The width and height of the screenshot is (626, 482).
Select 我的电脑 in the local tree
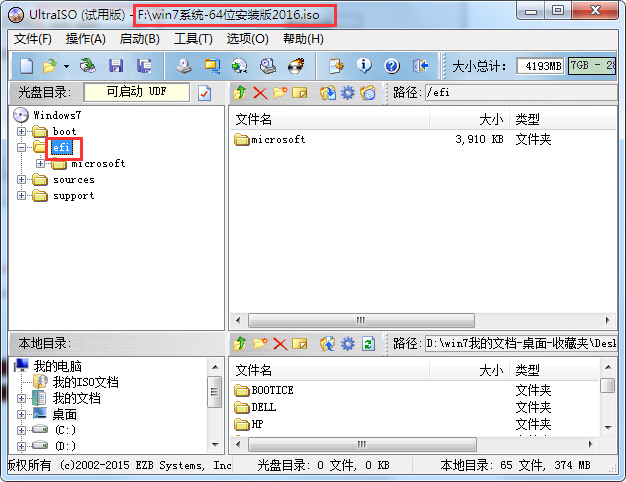(57, 366)
